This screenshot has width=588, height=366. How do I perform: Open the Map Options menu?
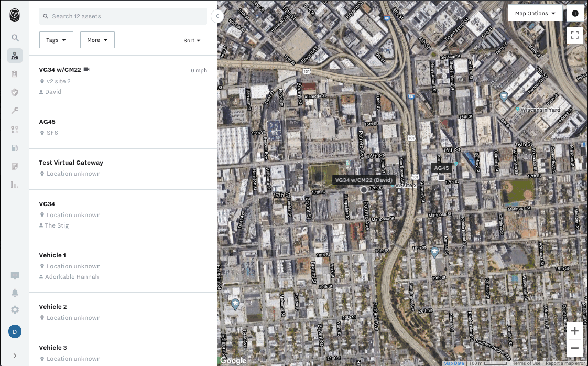tap(535, 14)
